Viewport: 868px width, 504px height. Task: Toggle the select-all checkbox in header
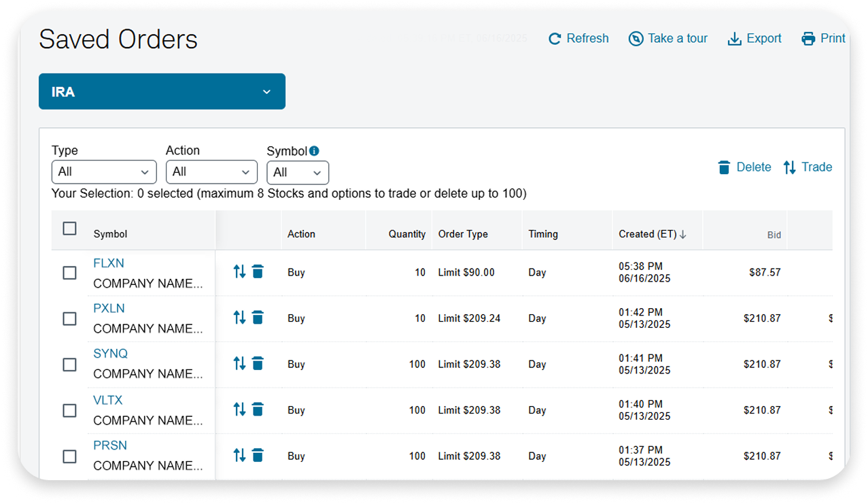click(69, 229)
